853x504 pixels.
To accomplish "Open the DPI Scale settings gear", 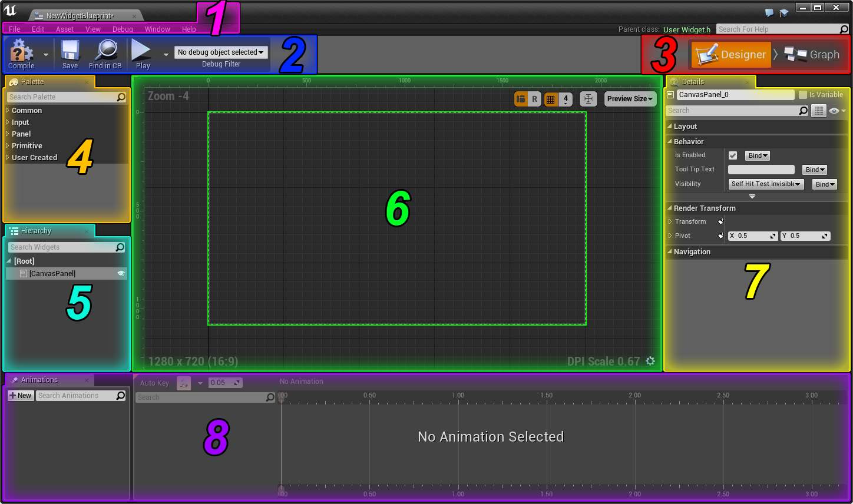I will point(650,361).
